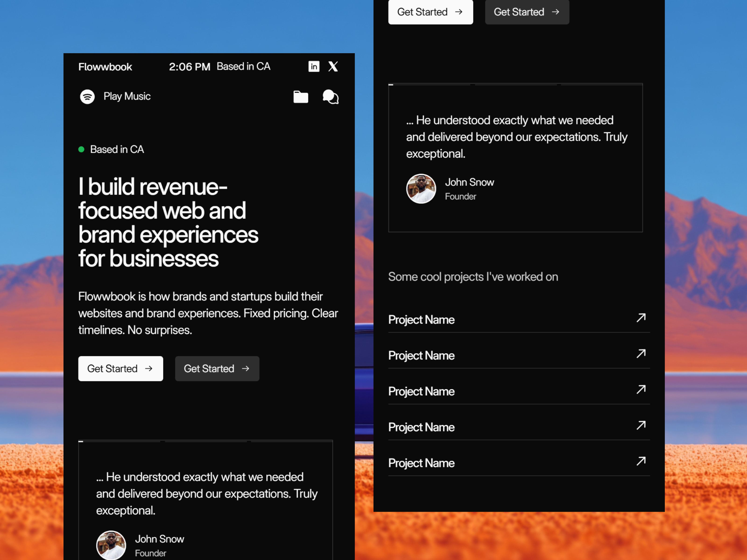Click the green status dot near Based in CA

click(x=81, y=149)
